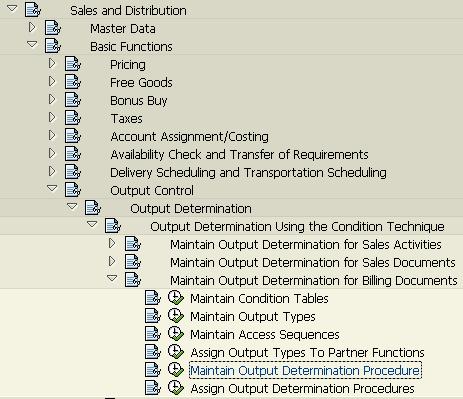463x399 pixels.
Task: Select the Pricing label
Action: point(128,65)
